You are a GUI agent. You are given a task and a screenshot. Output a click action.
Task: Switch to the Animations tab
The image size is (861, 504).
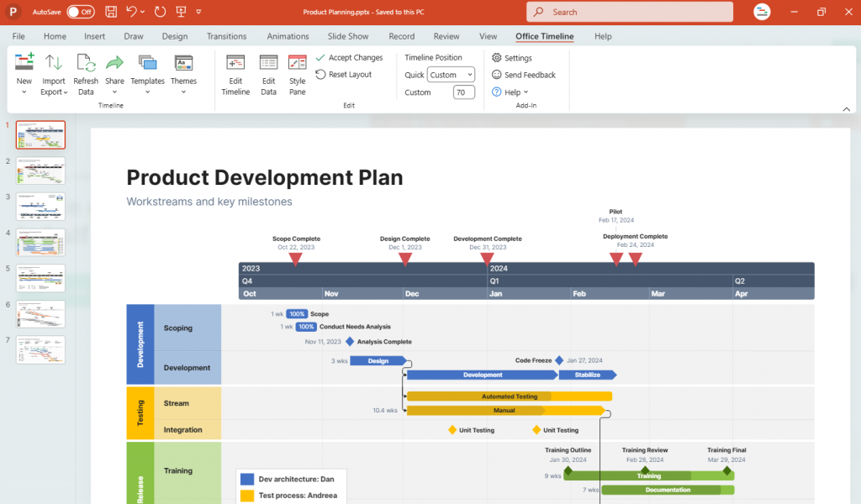tap(288, 36)
